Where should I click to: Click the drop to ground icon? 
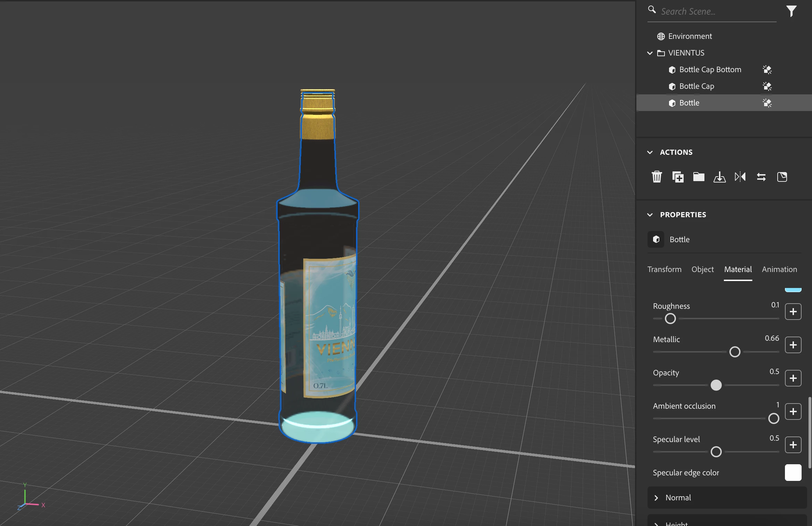[x=719, y=177]
